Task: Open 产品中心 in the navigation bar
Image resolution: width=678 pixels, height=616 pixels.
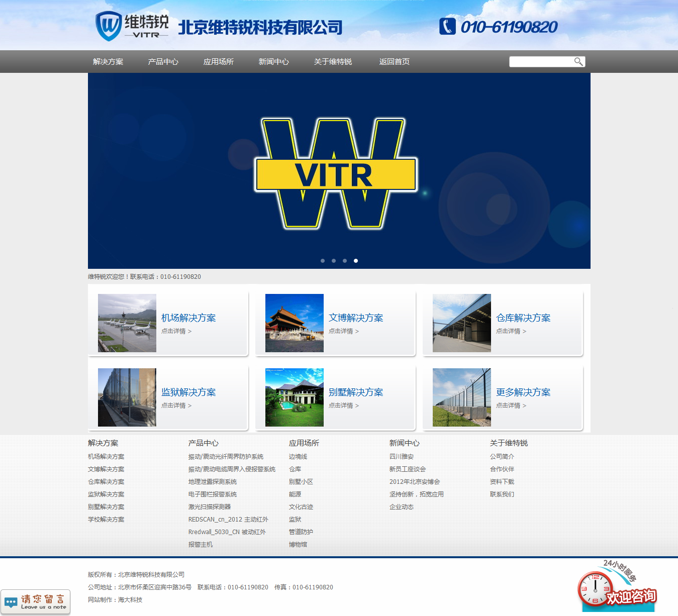Action: (x=163, y=62)
